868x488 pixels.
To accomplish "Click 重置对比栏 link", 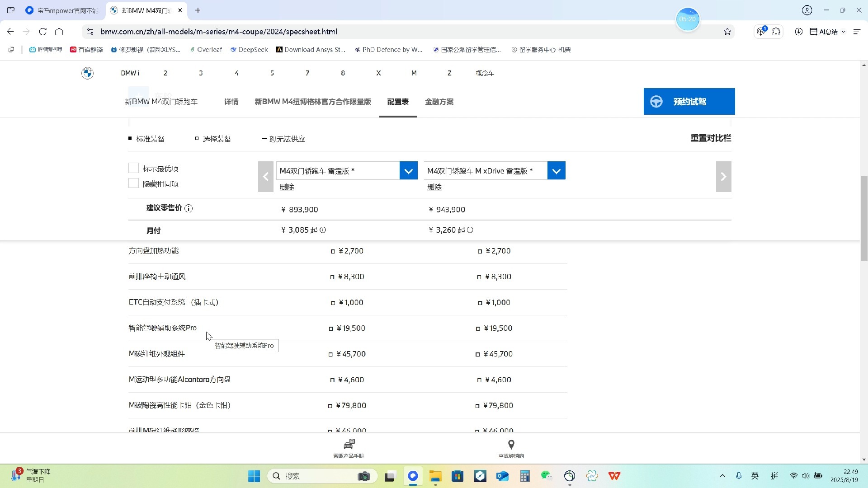I will coord(711,138).
